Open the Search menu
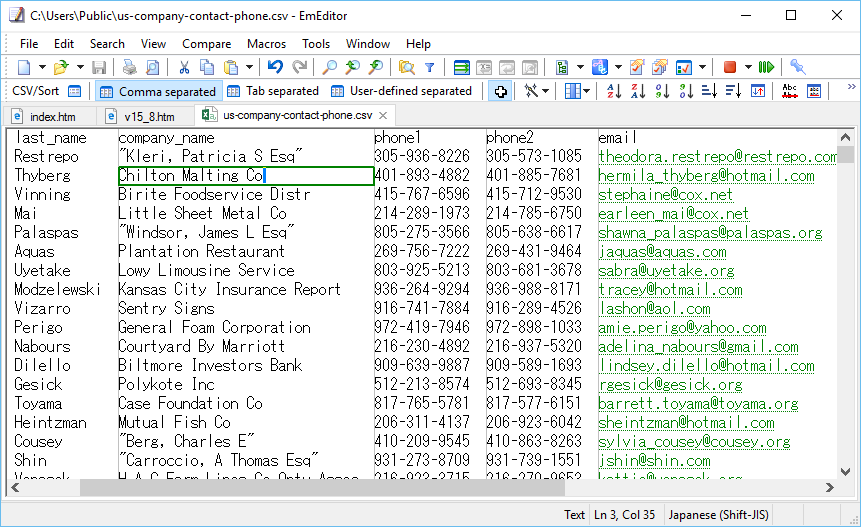Image resolution: width=861 pixels, height=527 pixels. click(x=107, y=44)
